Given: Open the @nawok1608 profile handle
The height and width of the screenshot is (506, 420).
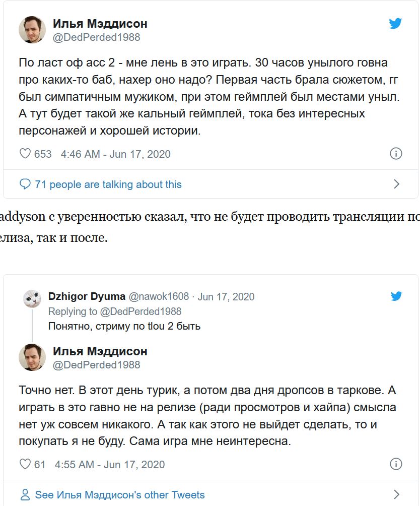Looking at the screenshot, I should 159,296.
